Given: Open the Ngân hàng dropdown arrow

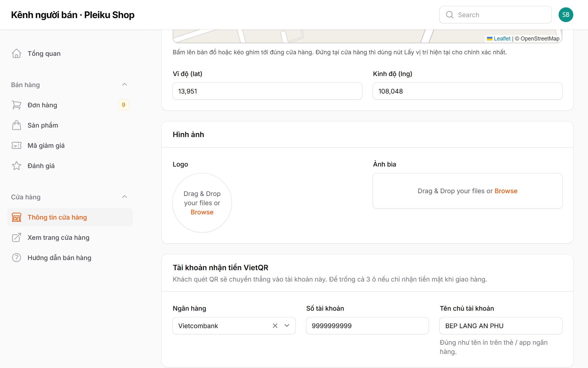Looking at the screenshot, I should pos(287,326).
